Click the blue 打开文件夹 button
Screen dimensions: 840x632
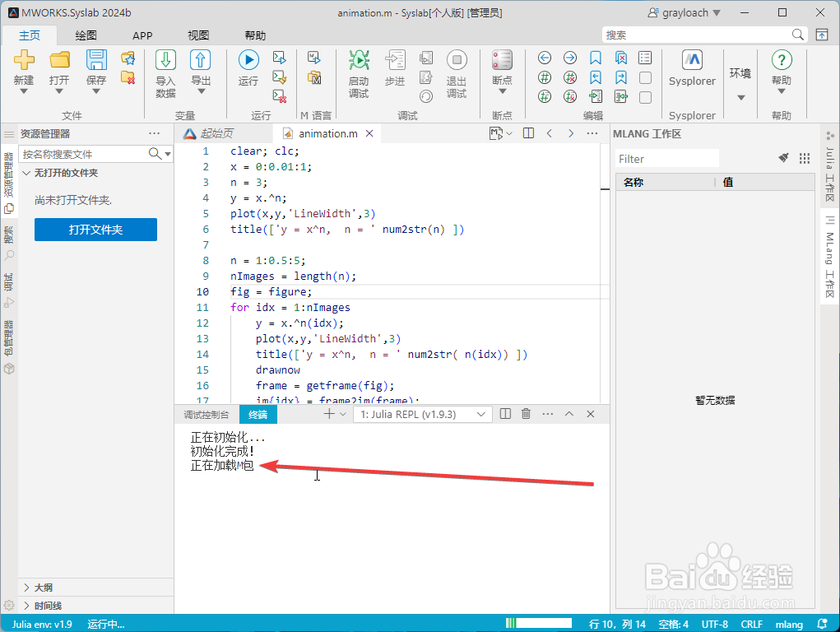(96, 230)
